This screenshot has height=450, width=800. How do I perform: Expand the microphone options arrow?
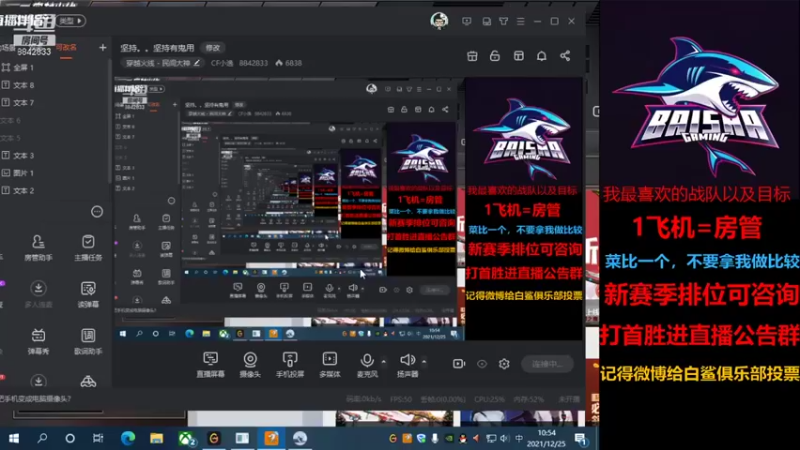click(384, 361)
